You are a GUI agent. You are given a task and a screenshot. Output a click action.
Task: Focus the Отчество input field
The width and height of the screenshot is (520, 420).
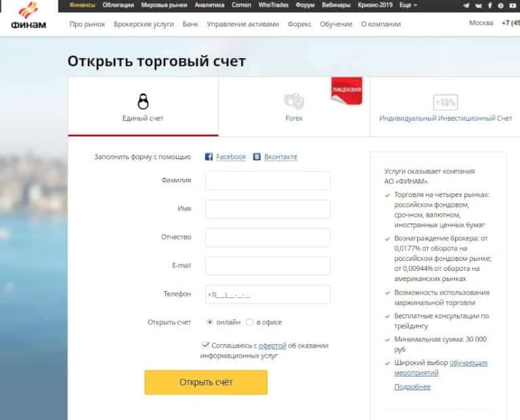(267, 237)
